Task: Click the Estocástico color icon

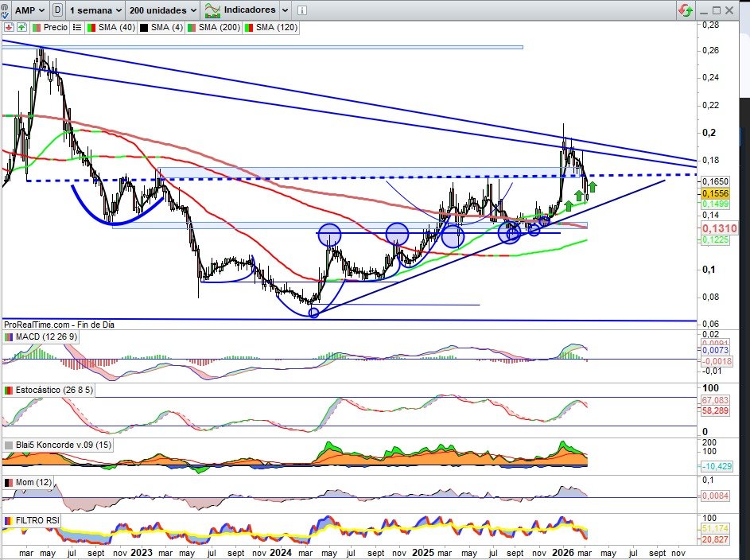Action: click(9, 391)
